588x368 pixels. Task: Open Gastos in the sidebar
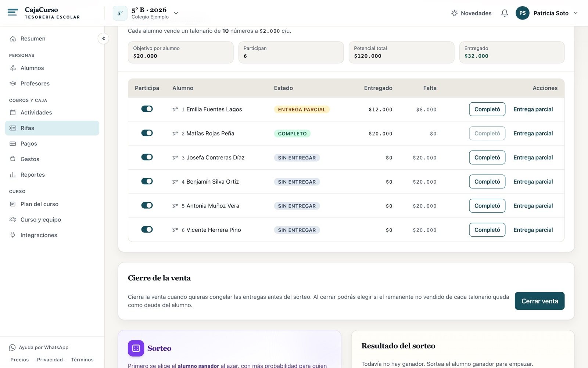coord(52,159)
